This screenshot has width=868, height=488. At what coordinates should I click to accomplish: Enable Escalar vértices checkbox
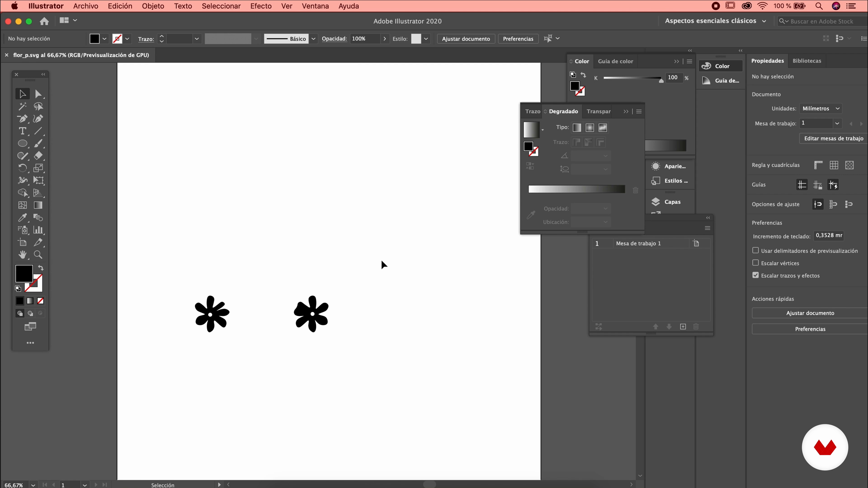755,263
